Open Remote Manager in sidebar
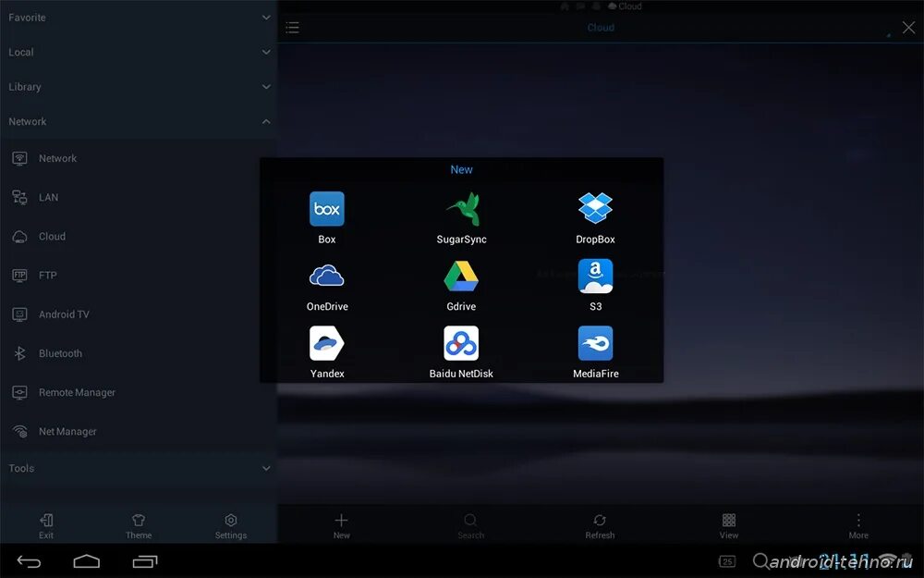Image resolution: width=924 pixels, height=578 pixels. pos(139,392)
